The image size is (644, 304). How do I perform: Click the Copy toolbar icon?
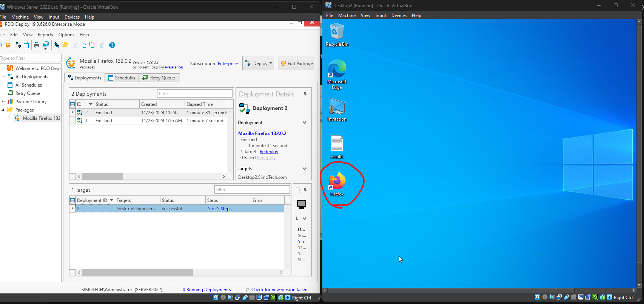[x=83, y=45]
